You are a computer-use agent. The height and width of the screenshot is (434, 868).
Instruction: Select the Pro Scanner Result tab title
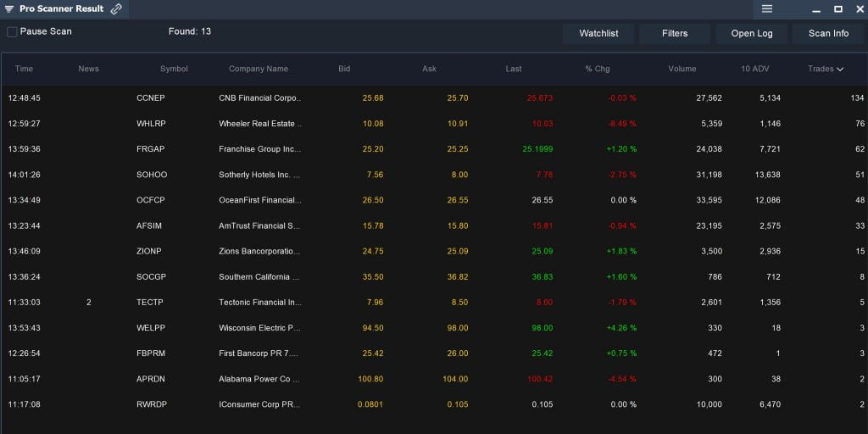[x=61, y=8]
